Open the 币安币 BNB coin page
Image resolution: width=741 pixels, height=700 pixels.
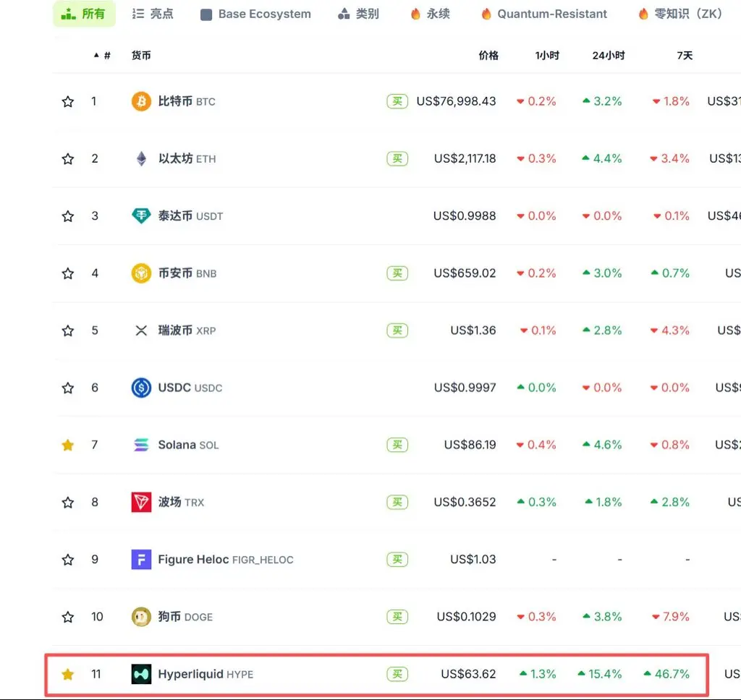(187, 273)
